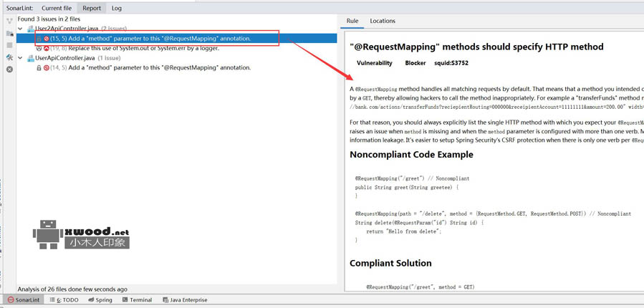The height and width of the screenshot is (308, 644).
Task: Collapse the User2ApiController.java tree node
Action: tap(20, 29)
